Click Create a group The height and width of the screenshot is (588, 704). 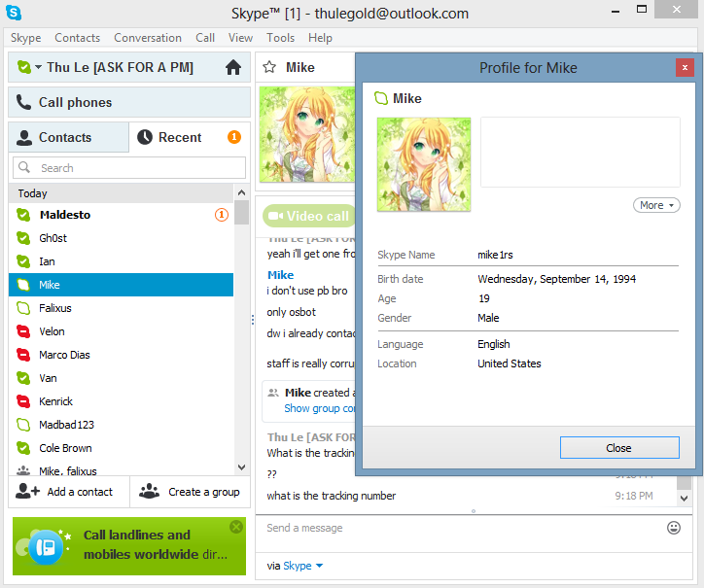[x=190, y=492]
